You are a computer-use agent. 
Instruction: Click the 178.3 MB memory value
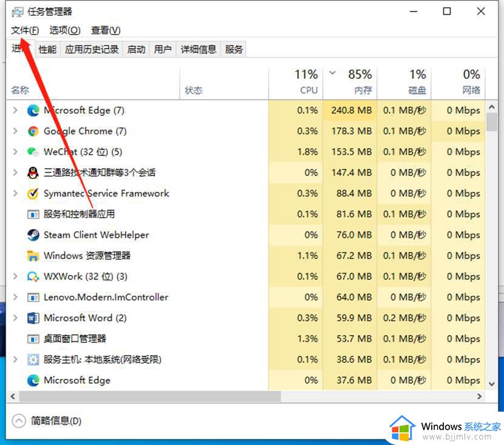point(352,131)
